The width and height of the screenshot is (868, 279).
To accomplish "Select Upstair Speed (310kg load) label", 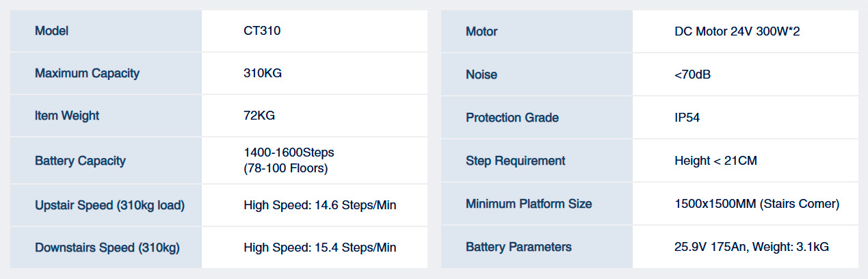I will [109, 205].
